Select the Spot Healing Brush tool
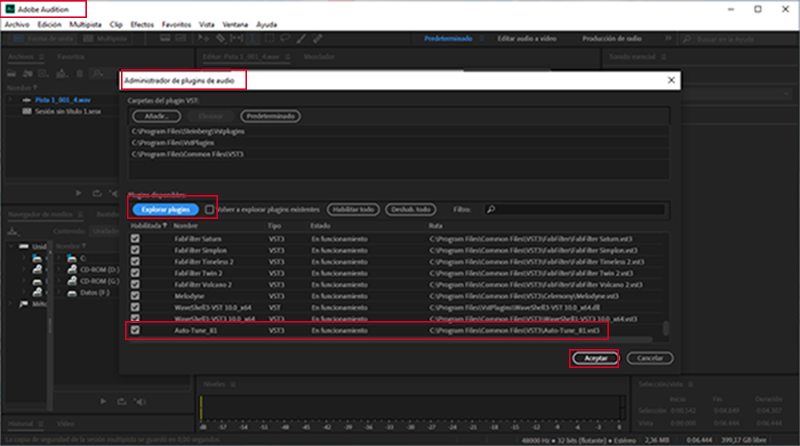Viewport: 800px width, 446px height. click(x=317, y=38)
